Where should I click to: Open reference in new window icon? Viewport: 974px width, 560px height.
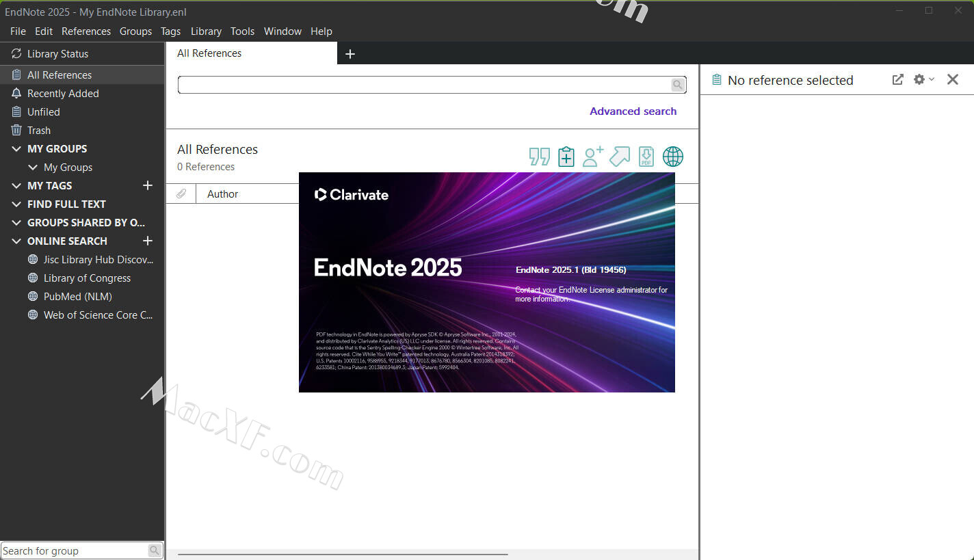897,79
